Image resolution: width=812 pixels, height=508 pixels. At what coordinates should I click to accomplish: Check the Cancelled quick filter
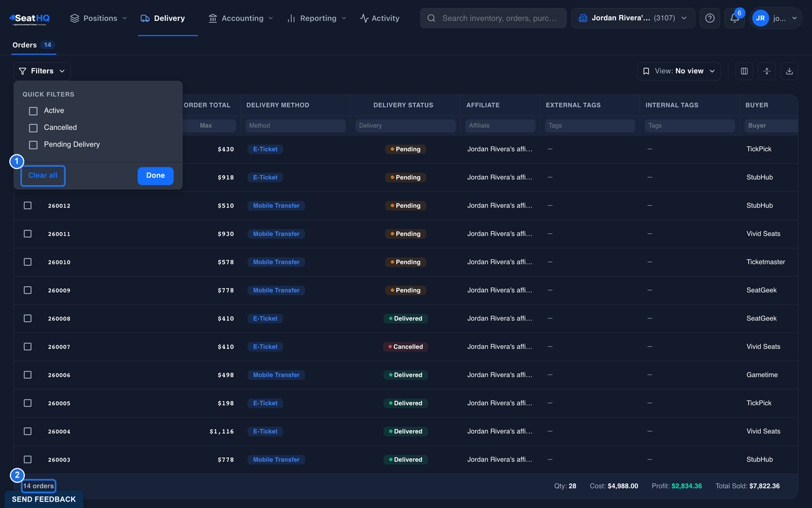click(33, 128)
